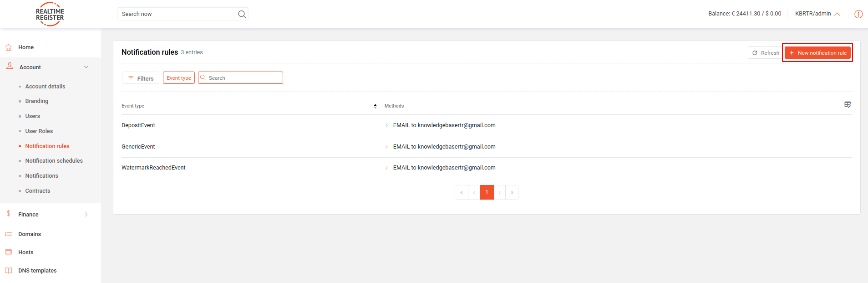Open the info icon in top right corner
868x283 pixels.
click(858, 14)
